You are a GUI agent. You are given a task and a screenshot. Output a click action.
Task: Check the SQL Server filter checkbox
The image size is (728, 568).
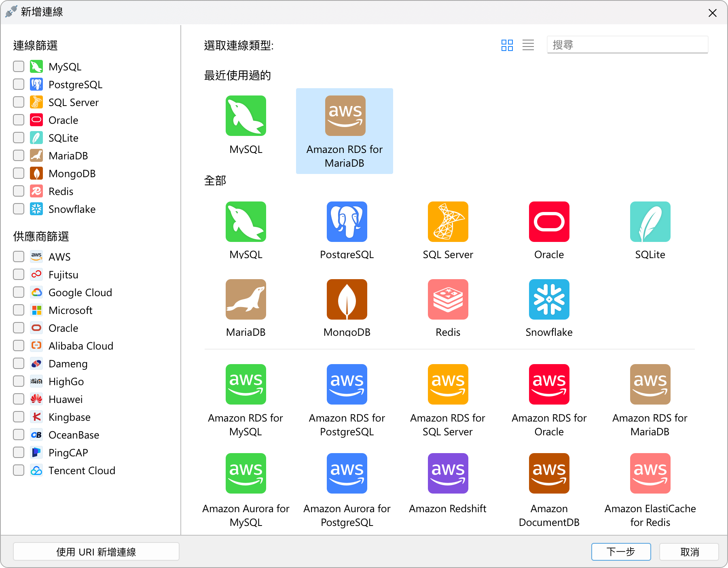tap(19, 102)
